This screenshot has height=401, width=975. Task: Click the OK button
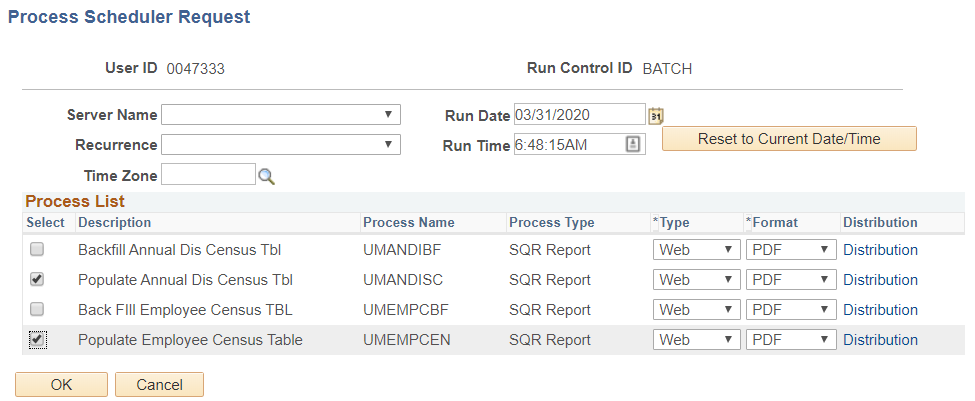tap(62, 385)
